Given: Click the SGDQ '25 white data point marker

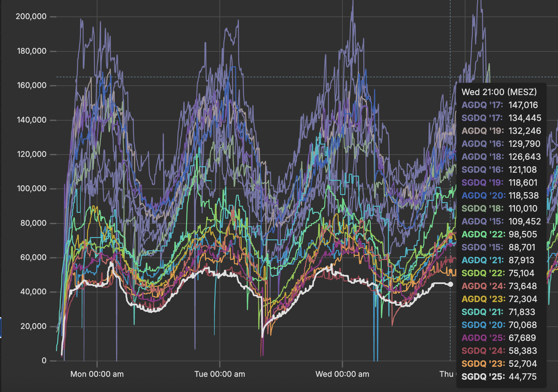Looking at the screenshot, I should (x=450, y=284).
